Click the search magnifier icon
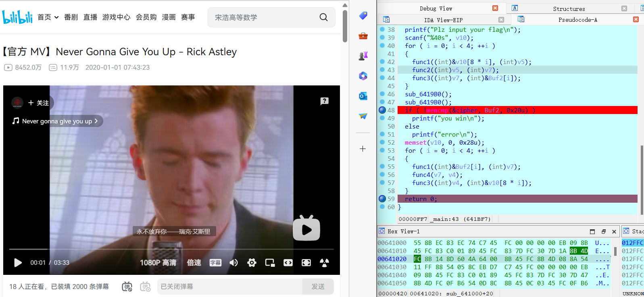This screenshot has width=644, height=297. point(323,17)
